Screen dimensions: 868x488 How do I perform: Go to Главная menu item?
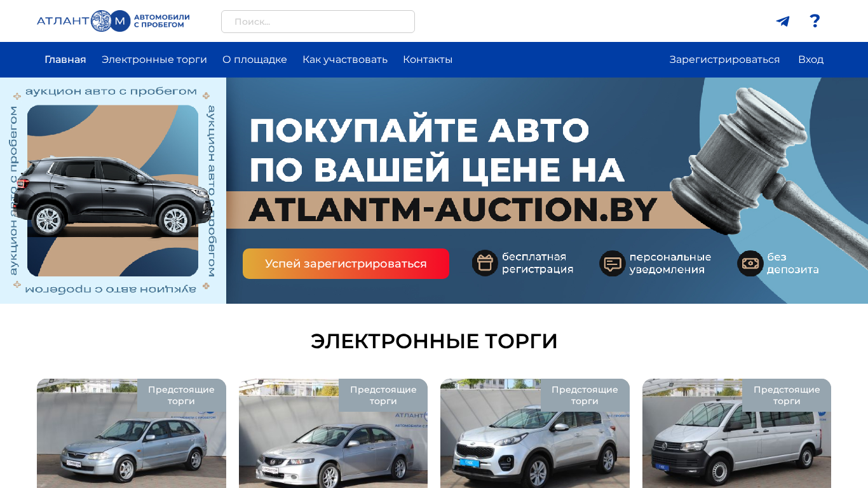tap(65, 60)
